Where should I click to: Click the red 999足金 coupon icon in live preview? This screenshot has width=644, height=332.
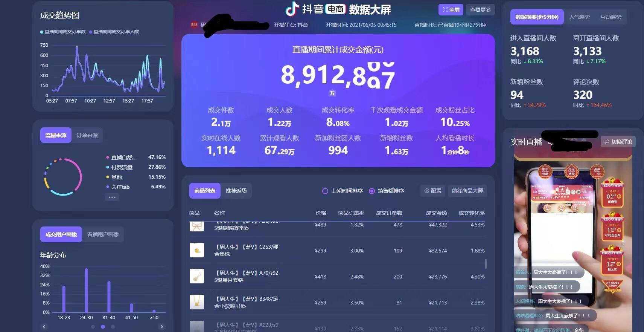tap(612, 226)
